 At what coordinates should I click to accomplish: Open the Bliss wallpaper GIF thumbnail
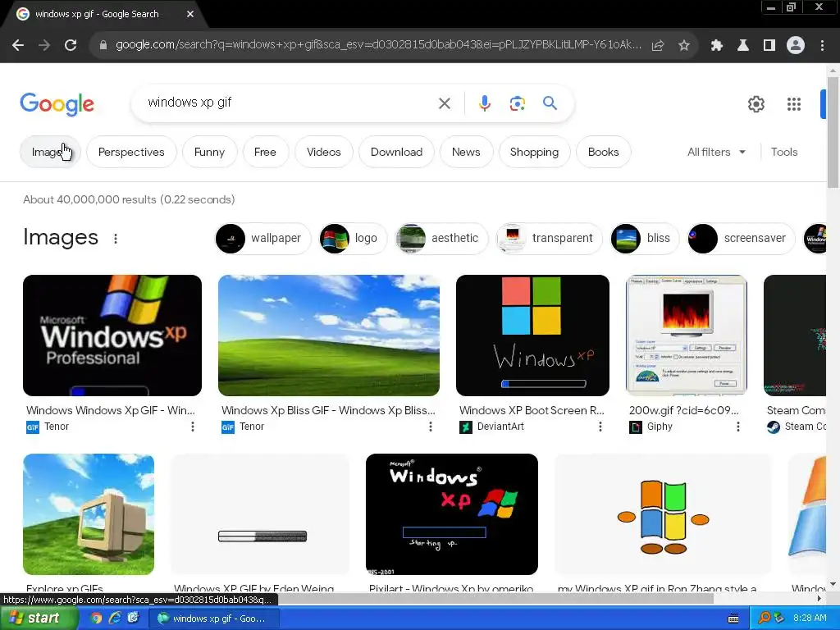[x=329, y=336]
